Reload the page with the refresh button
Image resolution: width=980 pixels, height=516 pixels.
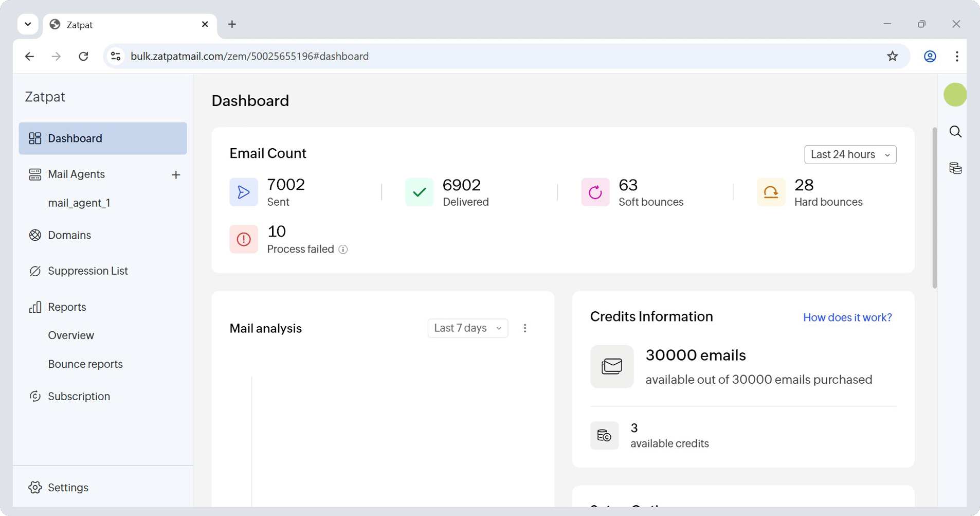(83, 56)
